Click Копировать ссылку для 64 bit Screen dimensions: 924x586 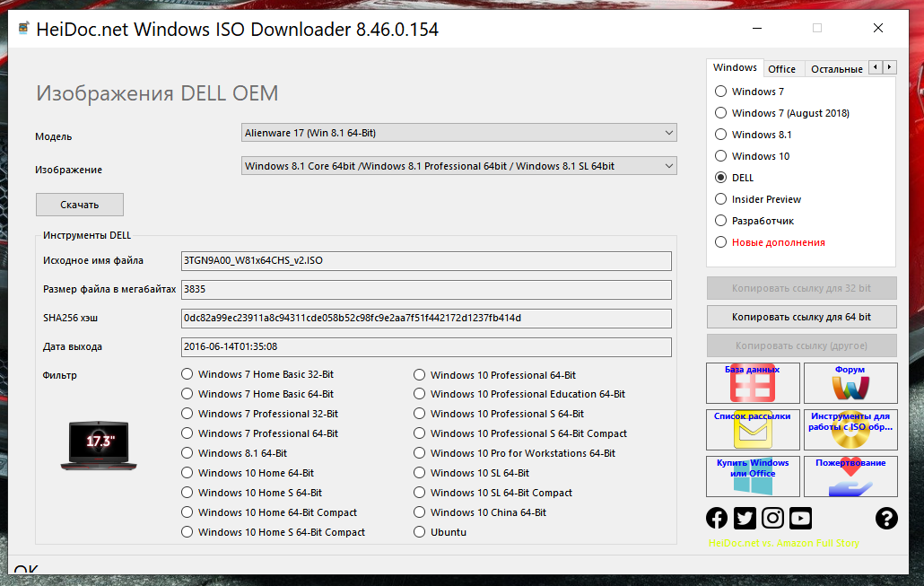point(801,317)
